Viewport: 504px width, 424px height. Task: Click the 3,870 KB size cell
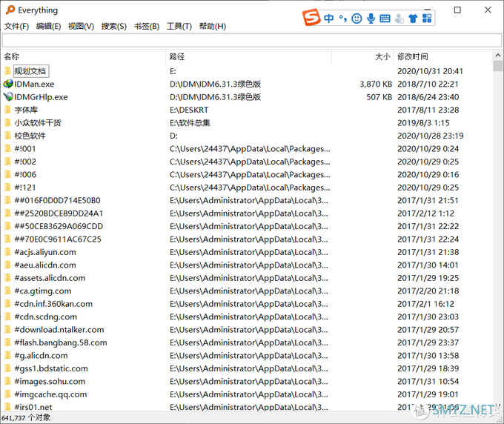point(376,84)
